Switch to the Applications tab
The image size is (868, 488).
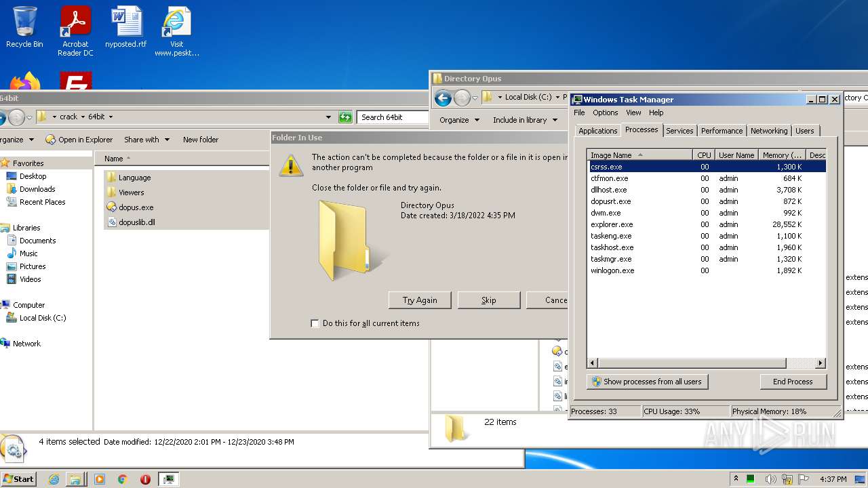point(598,131)
